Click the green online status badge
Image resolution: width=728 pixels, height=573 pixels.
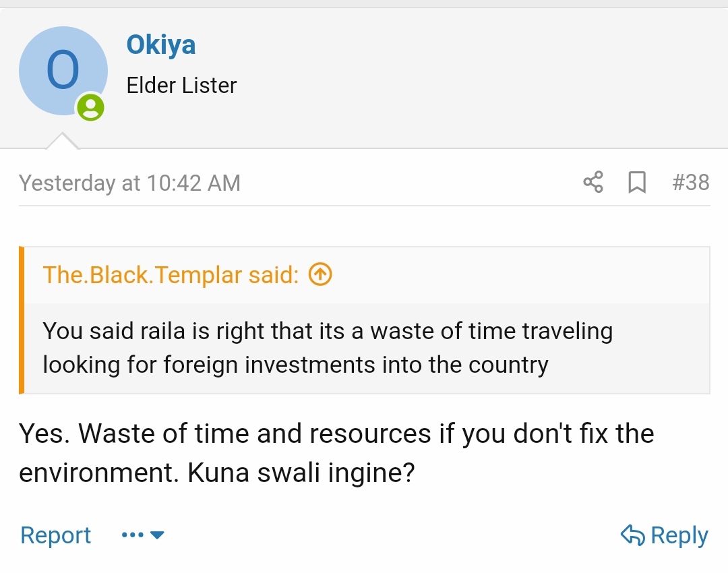point(90,107)
